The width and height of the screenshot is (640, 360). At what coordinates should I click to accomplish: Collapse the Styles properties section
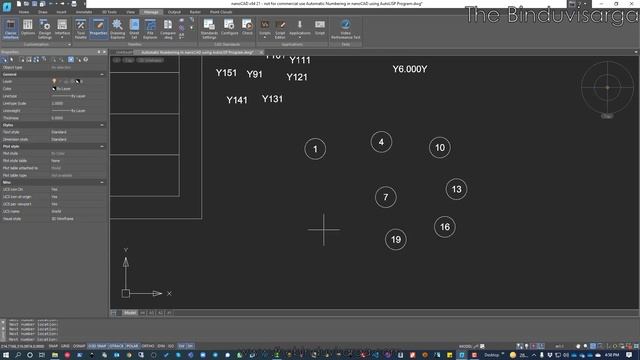click(x=102, y=125)
